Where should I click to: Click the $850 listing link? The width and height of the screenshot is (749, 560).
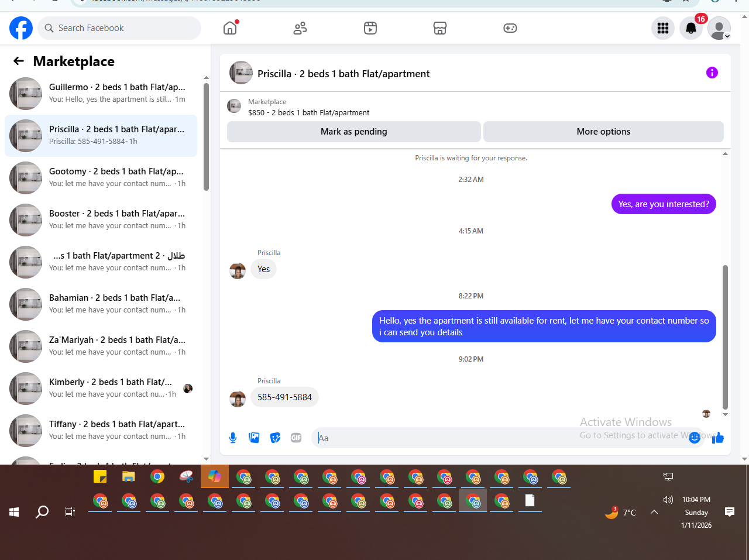pyautogui.click(x=308, y=112)
